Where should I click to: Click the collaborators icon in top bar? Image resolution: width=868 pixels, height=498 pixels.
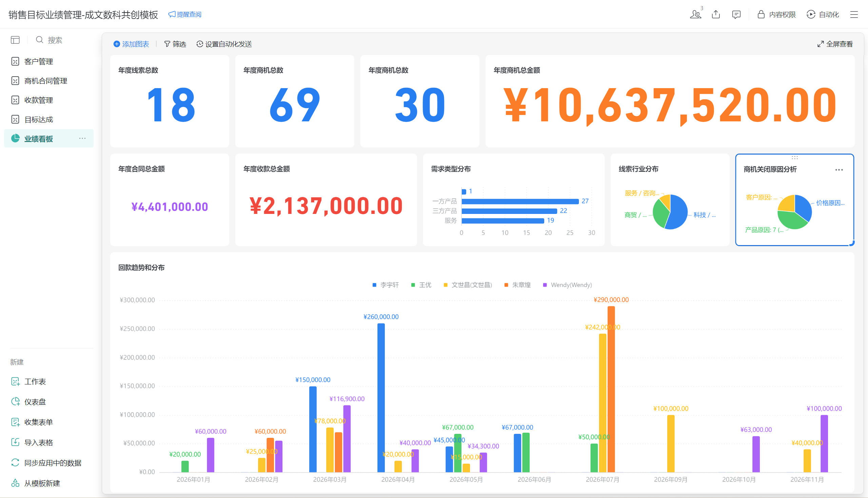695,14
